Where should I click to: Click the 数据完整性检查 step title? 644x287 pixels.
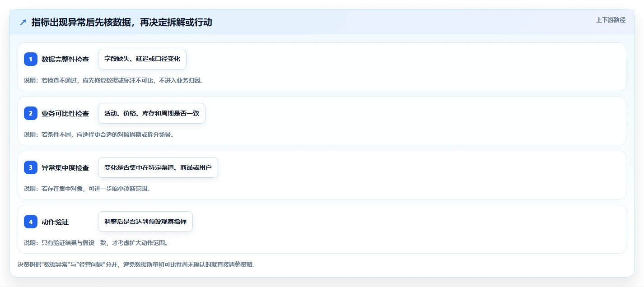[x=65, y=59]
